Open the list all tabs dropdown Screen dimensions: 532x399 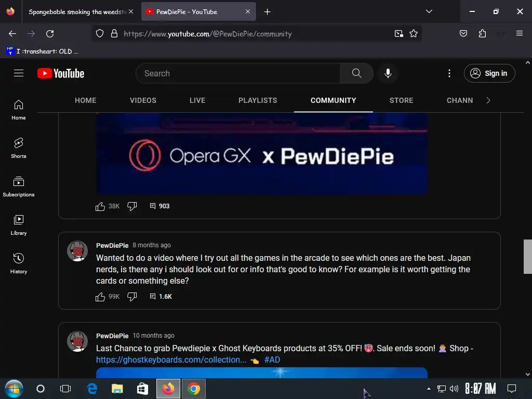[429, 11]
